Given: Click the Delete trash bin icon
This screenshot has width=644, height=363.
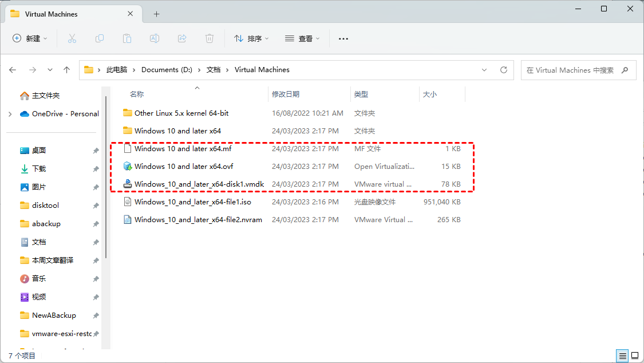Looking at the screenshot, I should click(210, 38).
